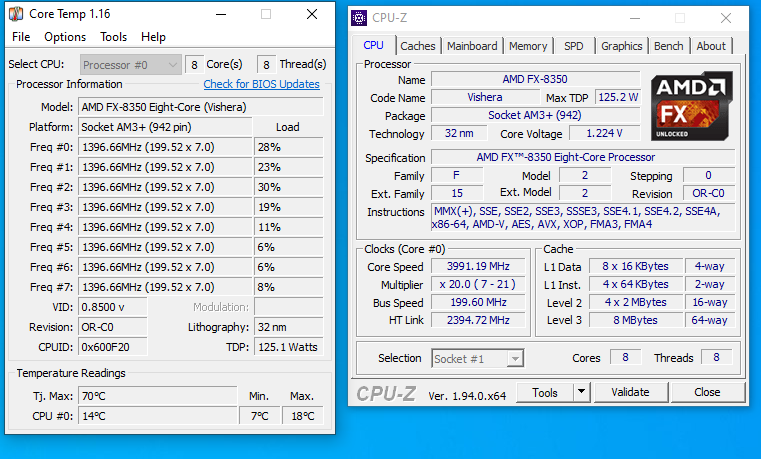Screen dimensions: 761x459
Task: Expand the Select CPU Processor #0 dropdown
Action: [131, 65]
